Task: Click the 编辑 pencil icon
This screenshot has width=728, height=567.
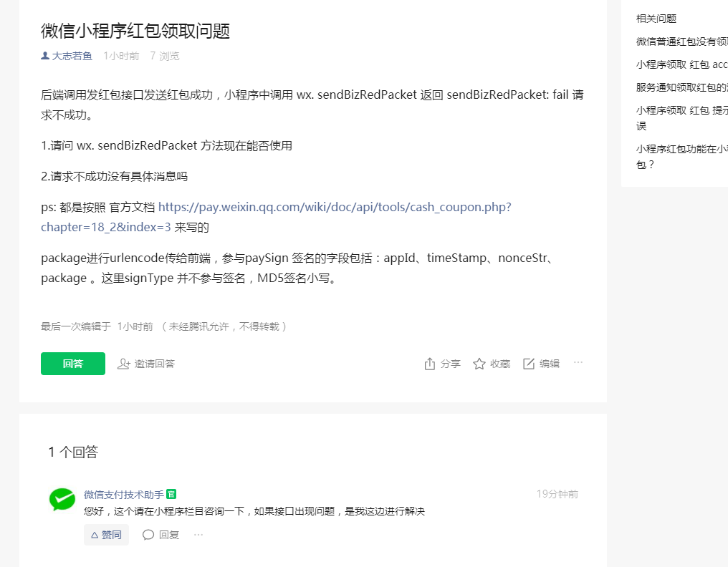Action: point(528,364)
